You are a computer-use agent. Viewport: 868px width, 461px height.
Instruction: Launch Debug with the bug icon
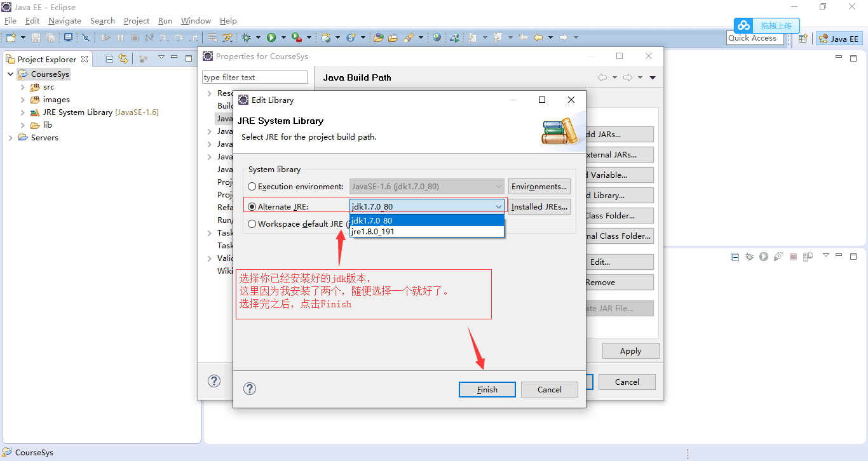pos(246,37)
